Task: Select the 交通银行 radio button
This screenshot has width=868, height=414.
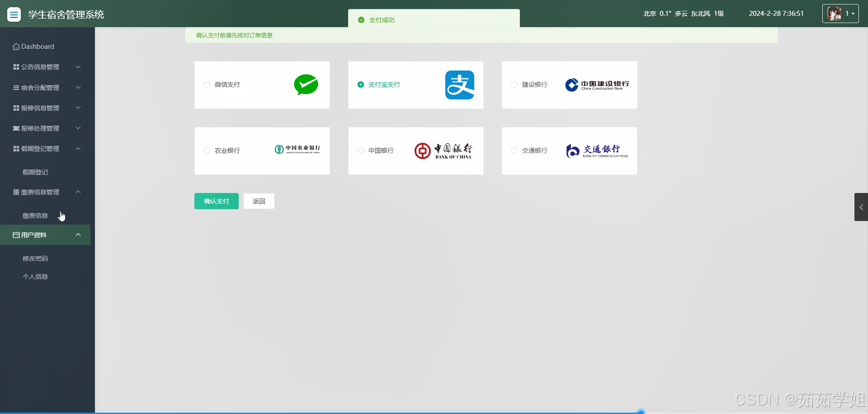Action: tap(514, 151)
